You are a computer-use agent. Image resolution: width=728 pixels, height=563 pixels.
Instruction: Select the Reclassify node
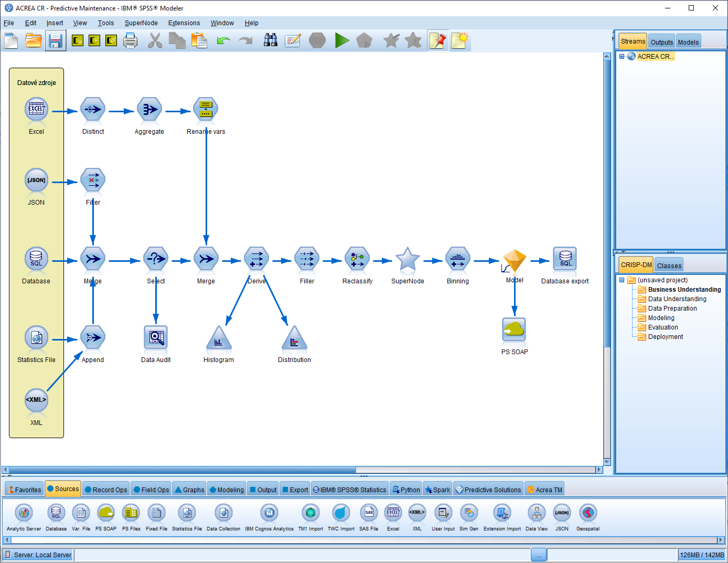(x=357, y=259)
